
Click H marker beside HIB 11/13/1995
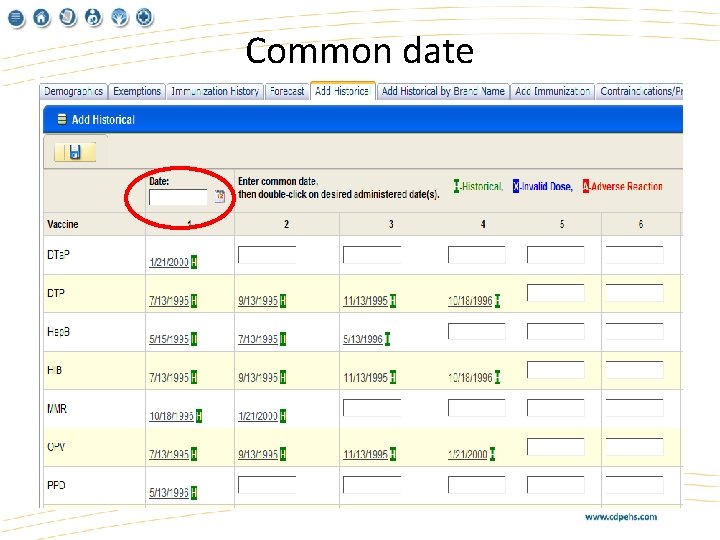[x=393, y=377]
